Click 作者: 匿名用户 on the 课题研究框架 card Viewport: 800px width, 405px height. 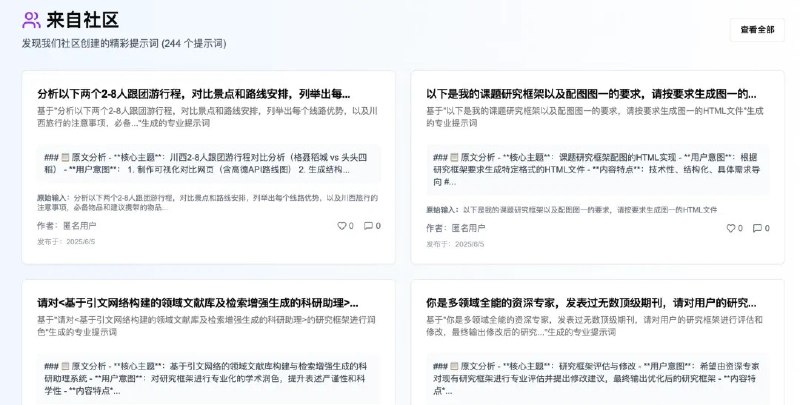click(456, 228)
